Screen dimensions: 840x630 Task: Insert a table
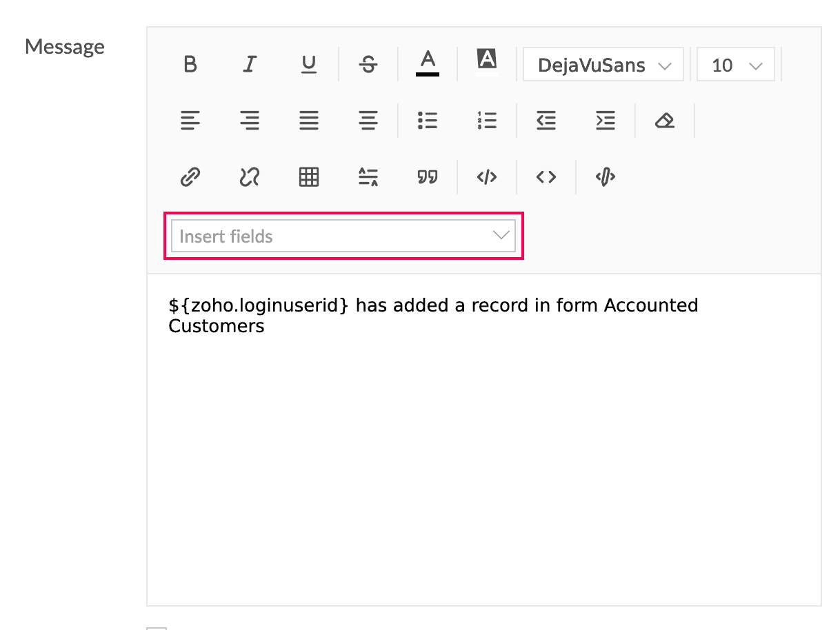pos(309,177)
